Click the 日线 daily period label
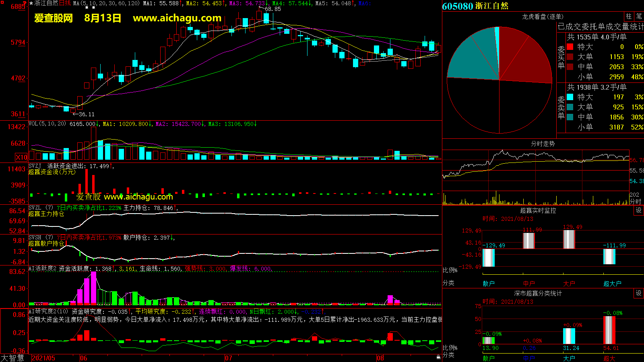Screen dimensions: 644x362 click(65, 3)
